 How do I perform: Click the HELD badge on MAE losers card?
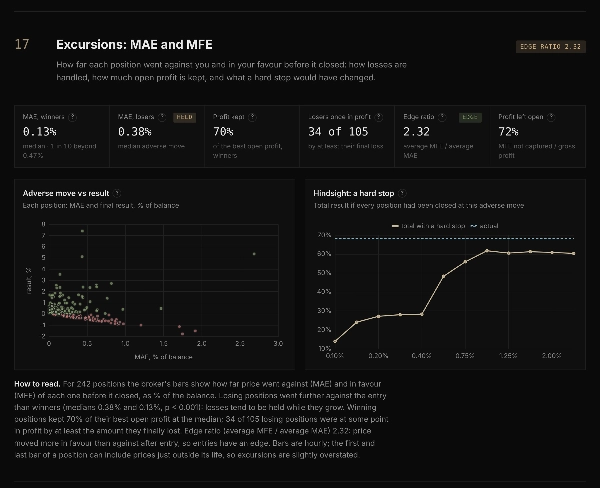click(184, 118)
